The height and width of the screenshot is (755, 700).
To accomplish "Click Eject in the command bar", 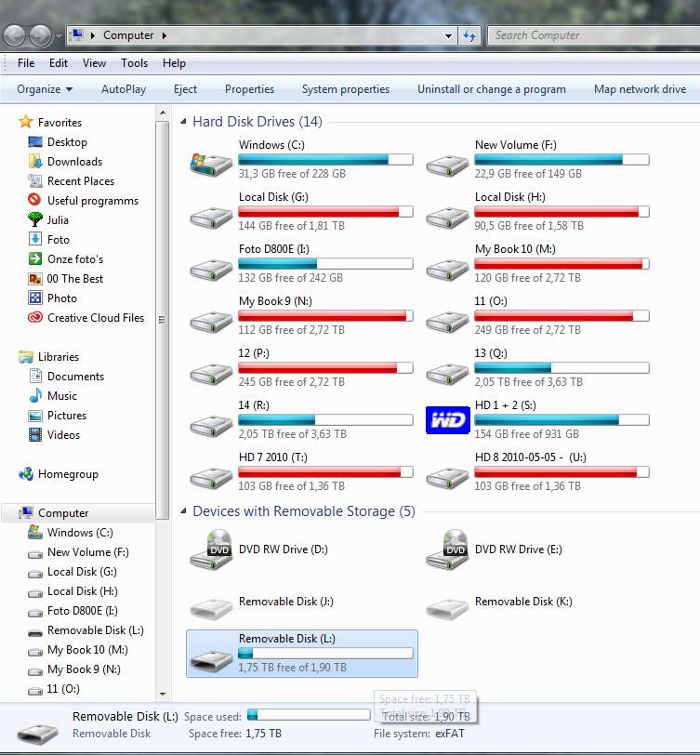I will pyautogui.click(x=185, y=89).
